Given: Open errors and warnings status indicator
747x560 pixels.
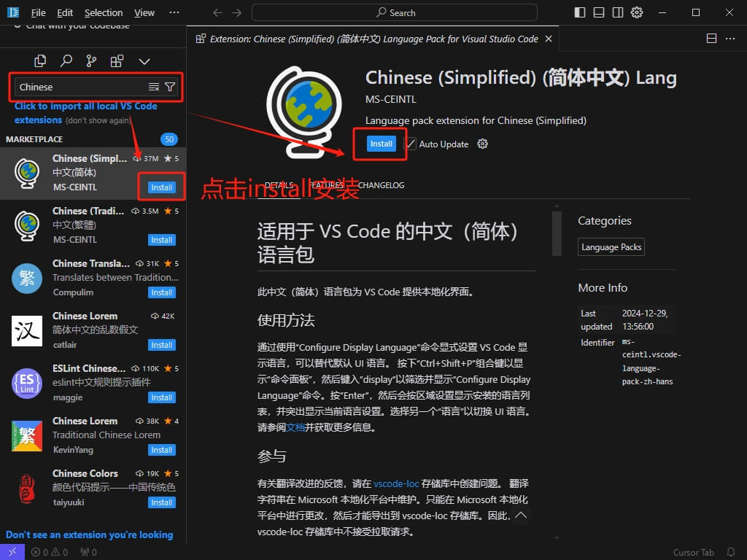Looking at the screenshot, I should coord(50,553).
